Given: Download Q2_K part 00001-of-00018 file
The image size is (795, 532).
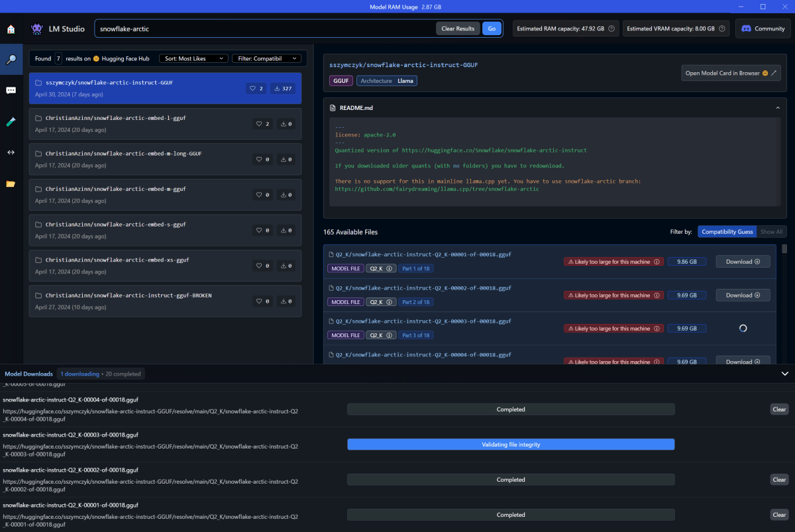Looking at the screenshot, I should point(743,262).
